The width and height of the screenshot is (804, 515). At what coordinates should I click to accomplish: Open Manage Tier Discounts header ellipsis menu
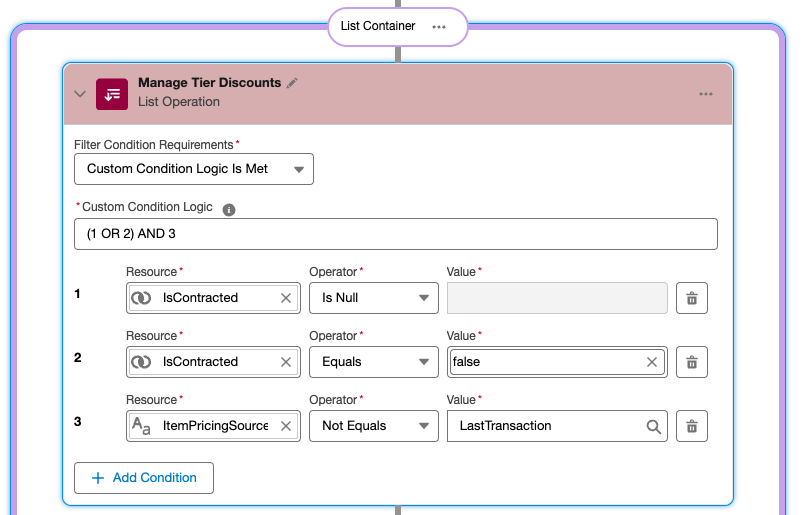[x=706, y=94]
